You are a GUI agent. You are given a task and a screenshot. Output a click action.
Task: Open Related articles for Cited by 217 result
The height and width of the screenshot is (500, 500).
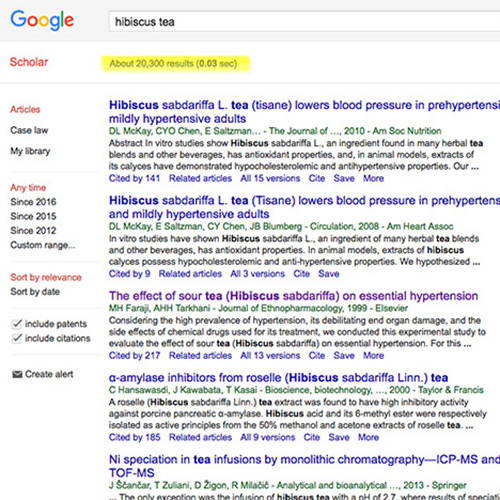(x=200, y=355)
